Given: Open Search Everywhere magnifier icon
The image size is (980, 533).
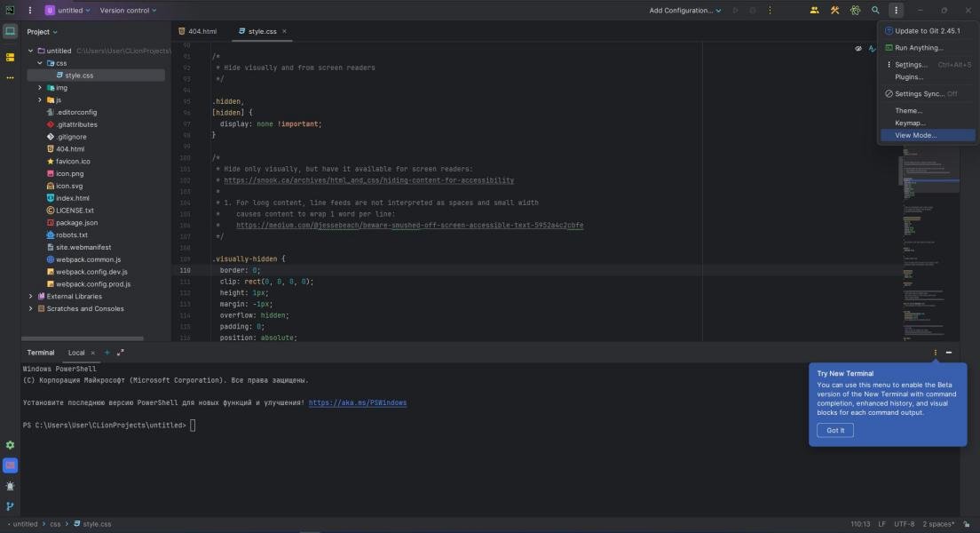Looking at the screenshot, I should pos(875,11).
